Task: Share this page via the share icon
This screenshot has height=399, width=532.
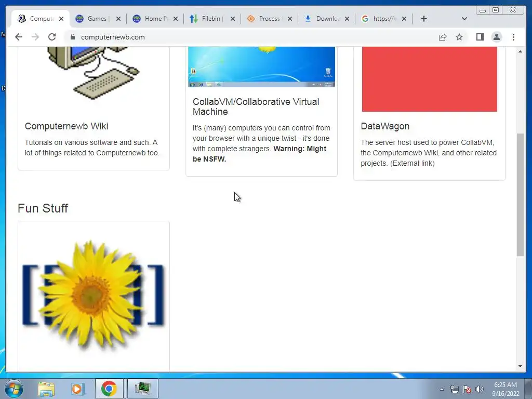Action: click(x=443, y=37)
